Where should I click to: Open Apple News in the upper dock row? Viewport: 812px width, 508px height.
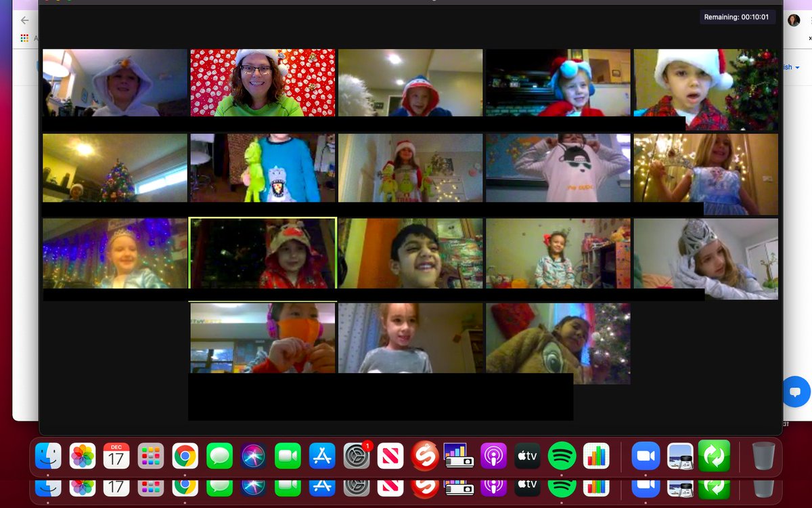[390, 456]
